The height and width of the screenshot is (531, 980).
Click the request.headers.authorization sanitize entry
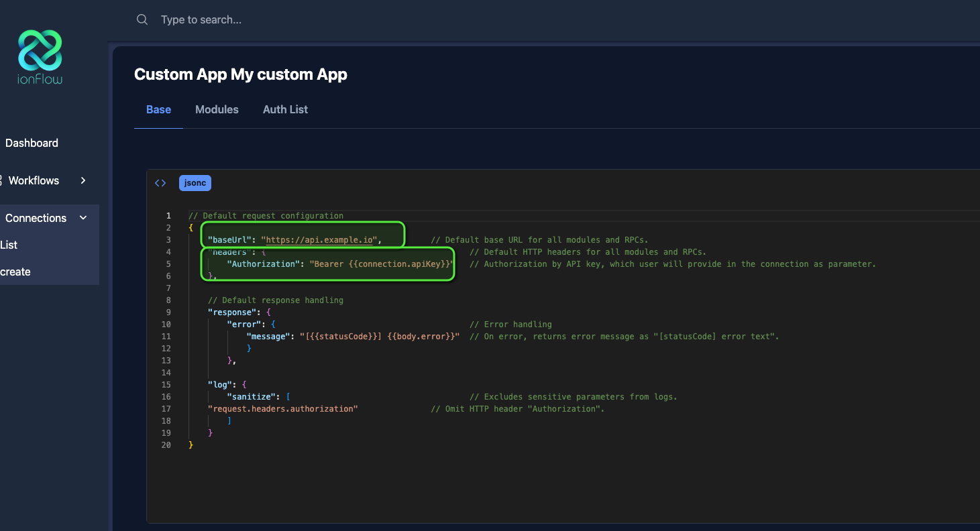282,408
